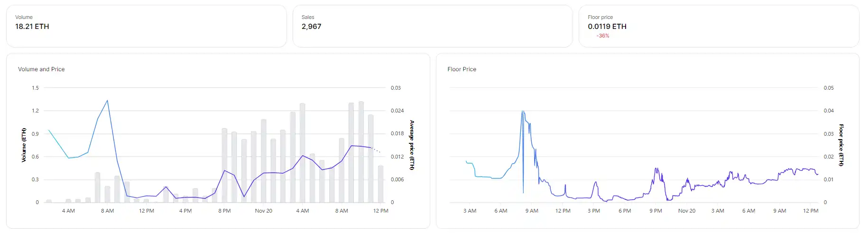Click the average price line's highest peak
Viewport: 868px width, 234px height.
[108, 101]
